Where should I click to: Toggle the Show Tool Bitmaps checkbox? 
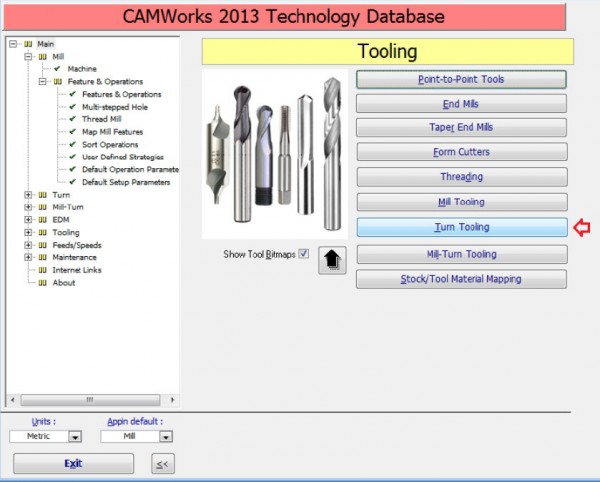tap(304, 254)
